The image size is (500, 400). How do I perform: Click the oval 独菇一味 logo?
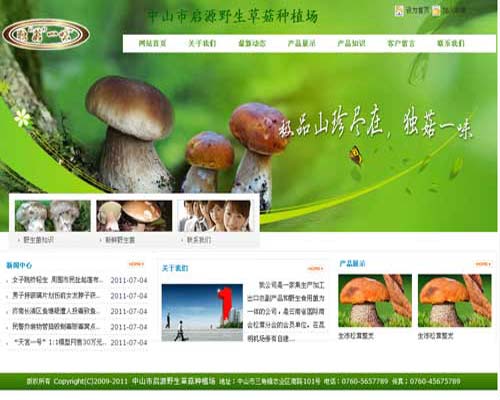coord(46,34)
